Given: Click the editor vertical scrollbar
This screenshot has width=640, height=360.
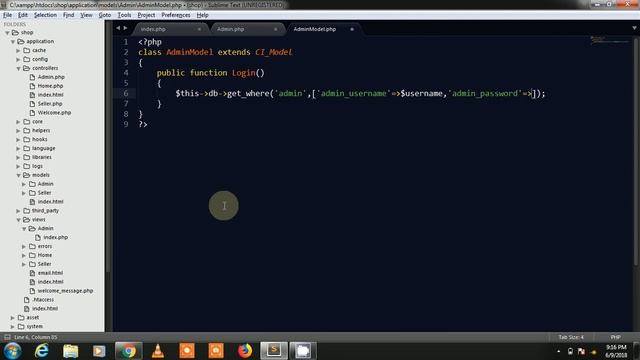Looking at the screenshot, I should click(x=635, y=151).
